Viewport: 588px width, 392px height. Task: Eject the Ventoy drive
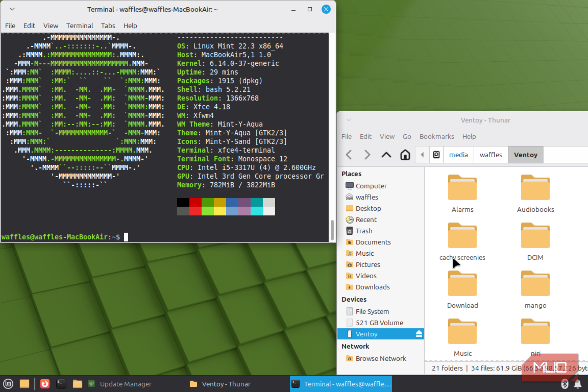(x=419, y=334)
